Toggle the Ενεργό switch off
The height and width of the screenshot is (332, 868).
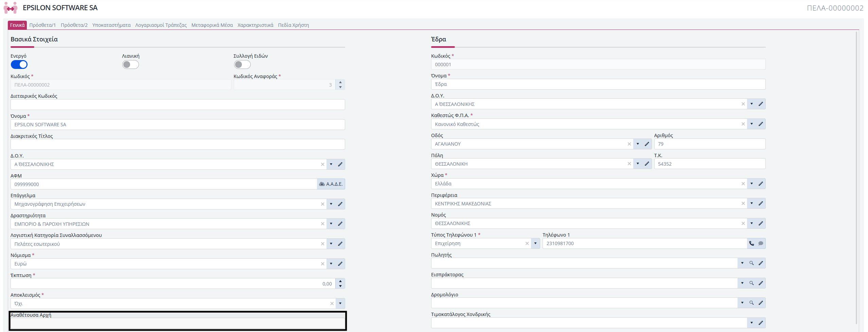coord(19,64)
